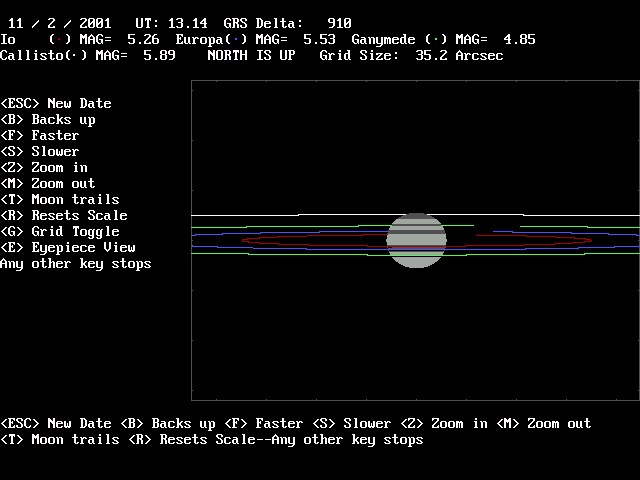The width and height of the screenshot is (640, 480).
Task: Click the white orbit line above Jupiter
Action: click(x=300, y=215)
